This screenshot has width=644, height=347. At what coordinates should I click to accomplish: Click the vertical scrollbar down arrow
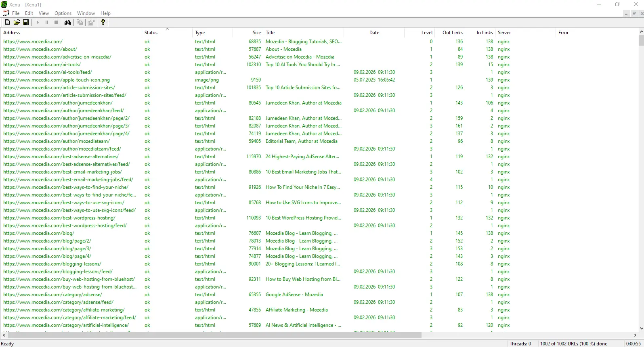(x=641, y=328)
